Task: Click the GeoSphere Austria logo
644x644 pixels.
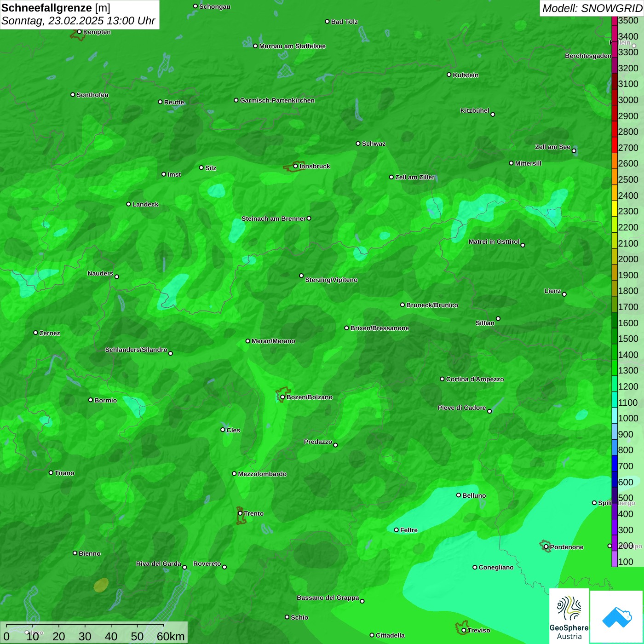Action: (569, 616)
